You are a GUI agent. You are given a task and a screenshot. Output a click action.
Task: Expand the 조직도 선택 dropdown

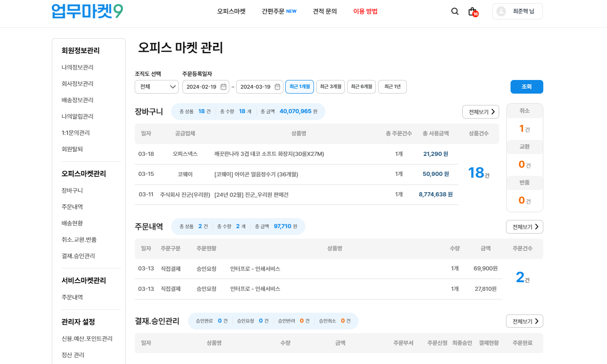[x=157, y=87]
